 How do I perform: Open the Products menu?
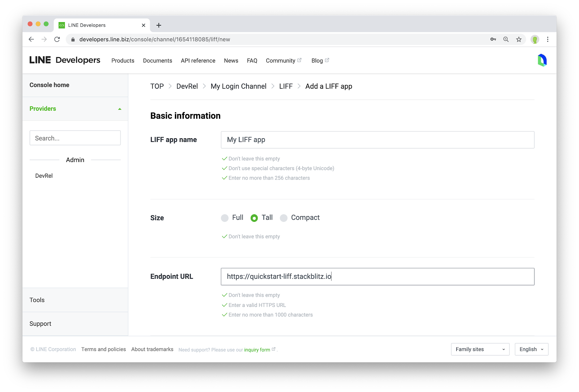[x=123, y=60]
